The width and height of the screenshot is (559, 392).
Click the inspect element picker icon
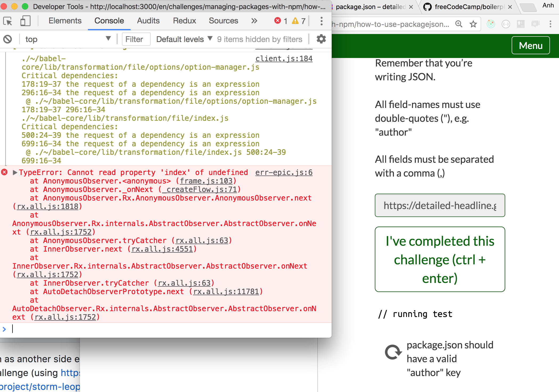(7, 21)
